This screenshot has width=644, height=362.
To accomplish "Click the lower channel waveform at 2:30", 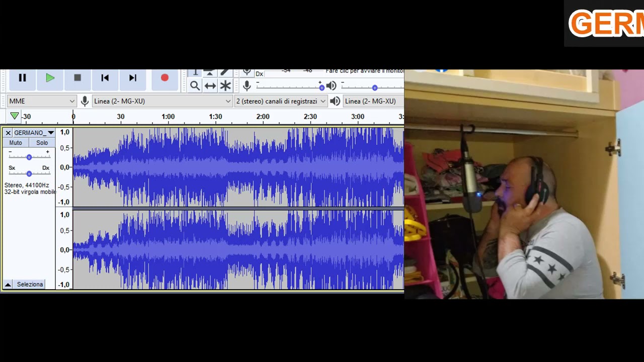I will coord(310,250).
